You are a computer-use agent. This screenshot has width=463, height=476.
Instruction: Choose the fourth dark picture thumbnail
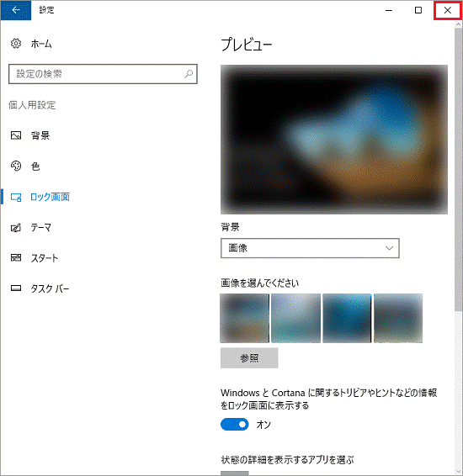pos(398,318)
